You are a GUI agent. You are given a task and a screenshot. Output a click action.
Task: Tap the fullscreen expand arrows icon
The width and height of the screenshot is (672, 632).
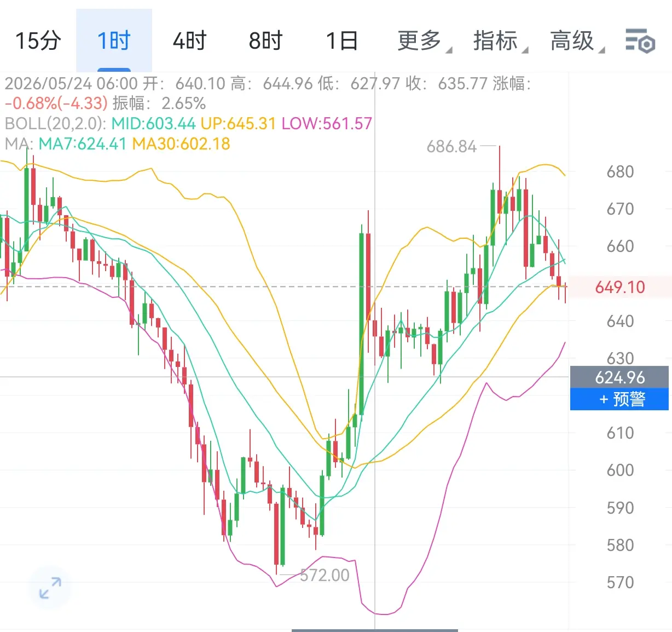(50, 588)
